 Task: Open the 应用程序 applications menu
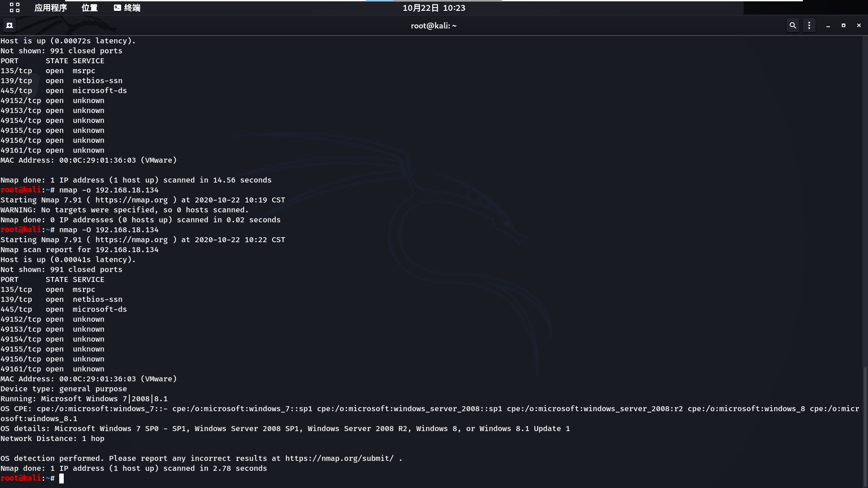pos(51,8)
